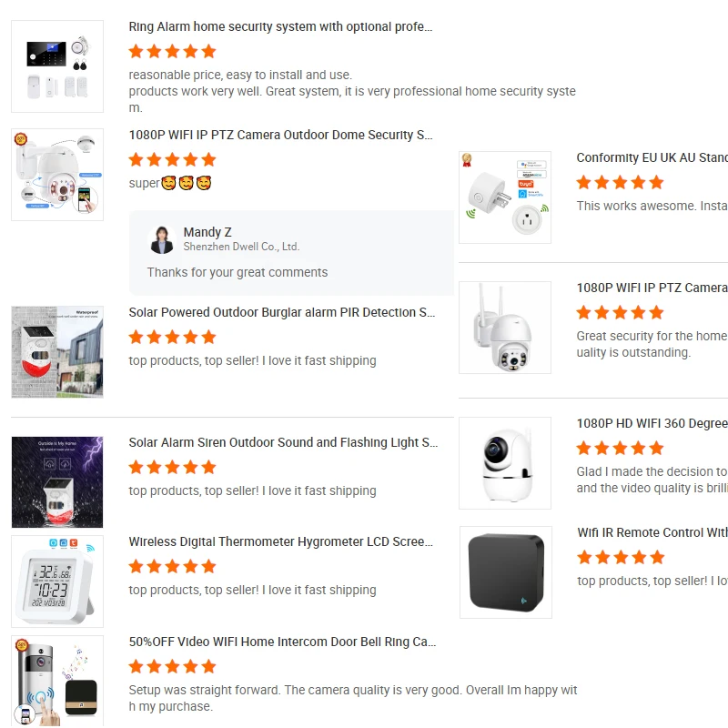Screen dimensions: 728x728
Task: Open the Ring Alarm home security title link
Action: click(280, 27)
